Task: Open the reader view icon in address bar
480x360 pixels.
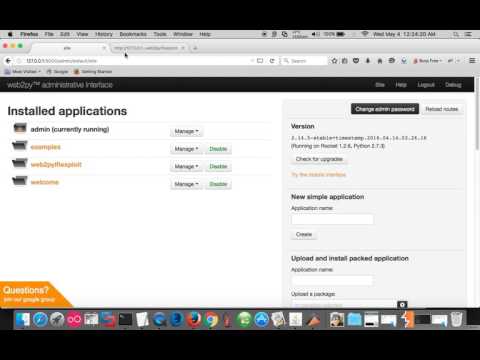Action: (x=260, y=61)
